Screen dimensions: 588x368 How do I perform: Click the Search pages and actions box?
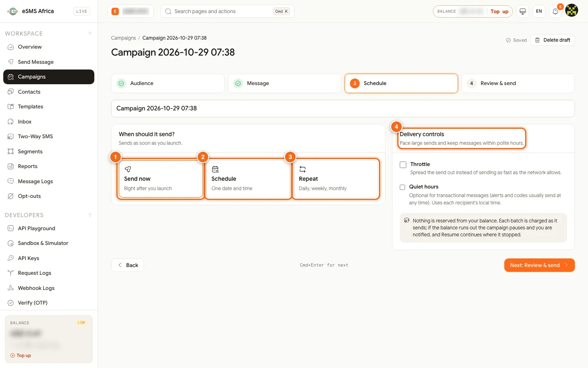[227, 11]
